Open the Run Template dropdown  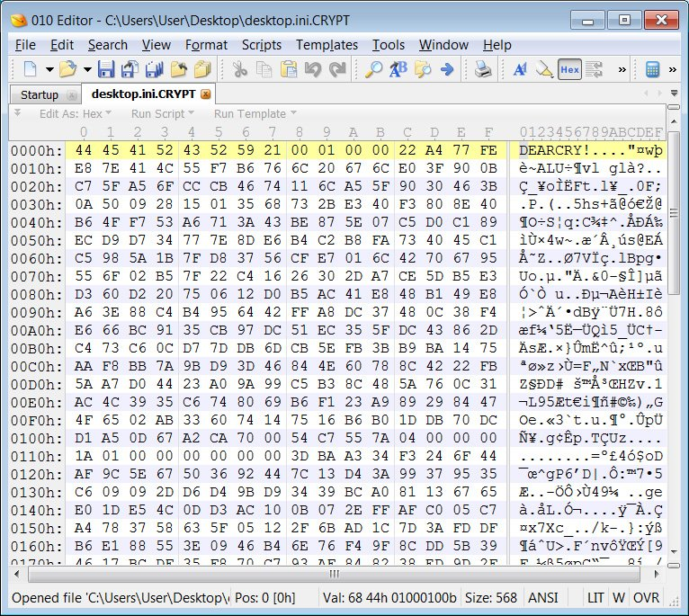click(x=255, y=114)
